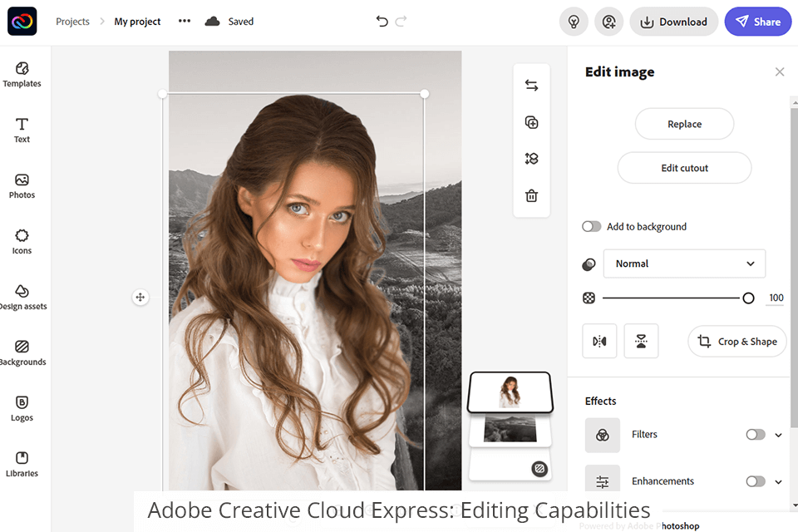Image resolution: width=798 pixels, height=532 pixels.
Task: Open the invite collaborators button
Action: [608, 22]
